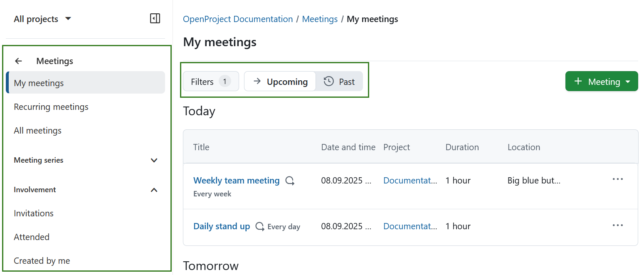Click the plus icon on the Meeting button
The width and height of the screenshot is (644, 275).
(578, 81)
